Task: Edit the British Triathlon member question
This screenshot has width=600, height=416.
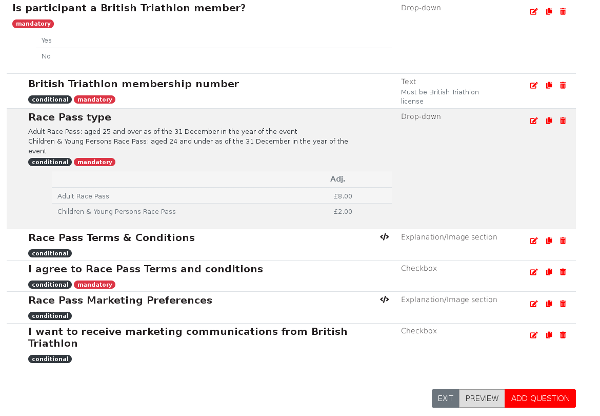Action: click(x=534, y=12)
